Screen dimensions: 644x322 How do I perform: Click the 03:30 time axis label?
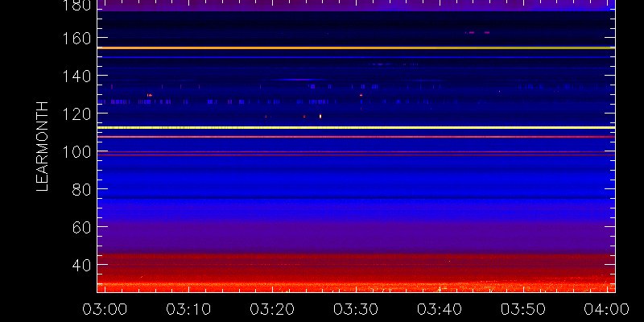point(356,309)
